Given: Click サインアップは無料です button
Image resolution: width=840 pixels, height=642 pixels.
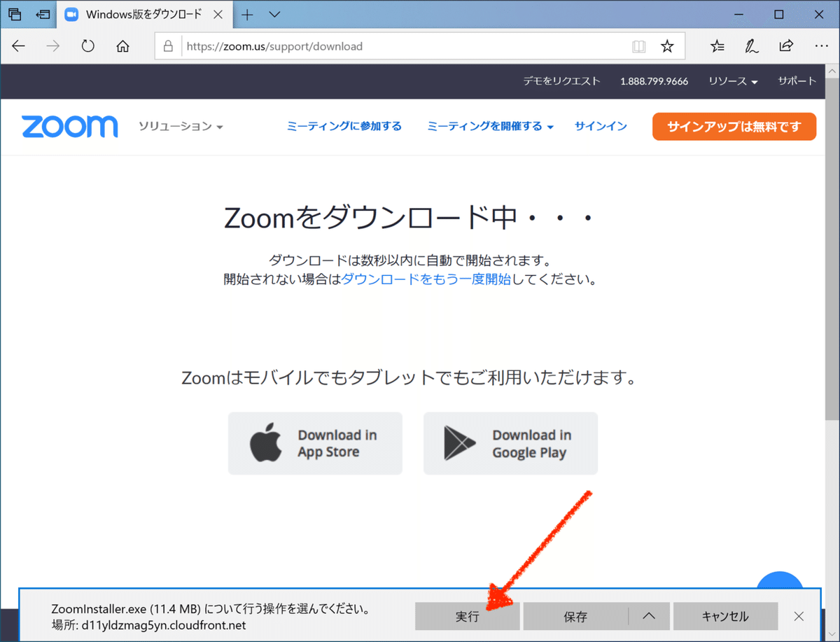Looking at the screenshot, I should (734, 127).
